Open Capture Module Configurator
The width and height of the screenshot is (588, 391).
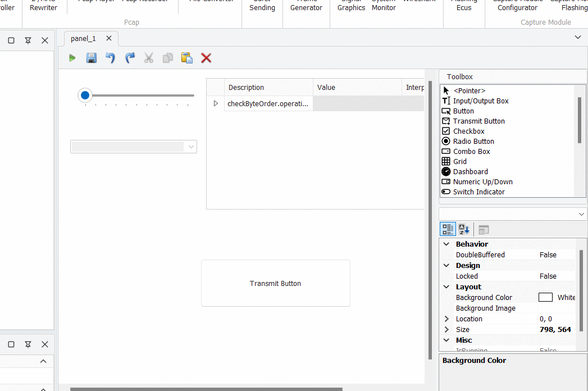[517, 5]
